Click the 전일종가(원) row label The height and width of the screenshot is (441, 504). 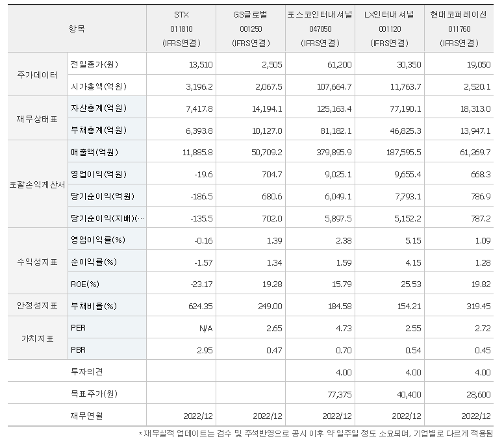click(x=94, y=64)
